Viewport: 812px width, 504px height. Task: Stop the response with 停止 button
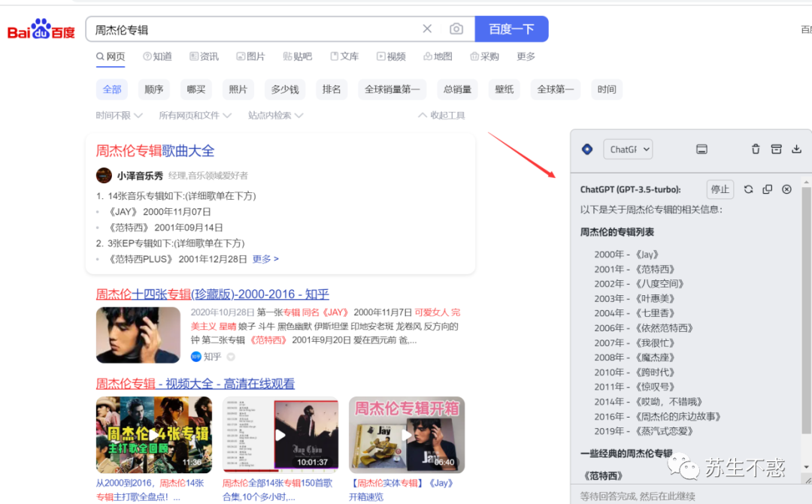click(720, 189)
